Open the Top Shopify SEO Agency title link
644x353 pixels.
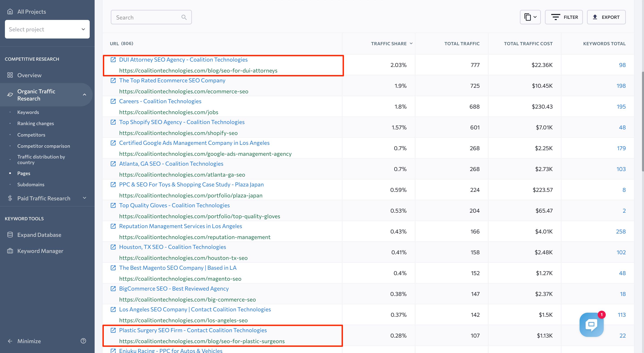[x=182, y=122]
